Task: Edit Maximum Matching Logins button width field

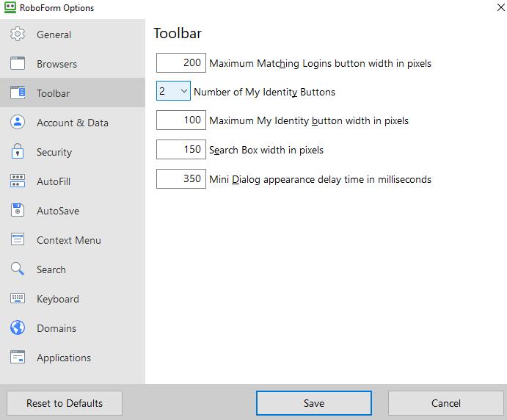Action: [x=181, y=63]
